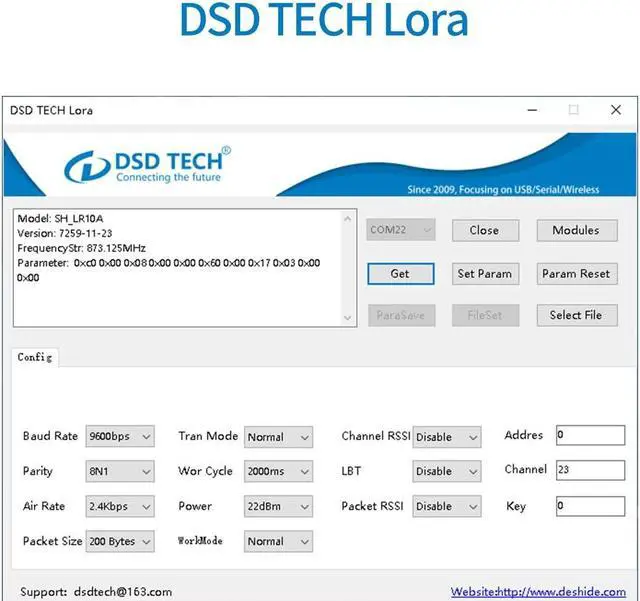The height and width of the screenshot is (601, 640).
Task: Click the Addres input field
Action: (590, 435)
